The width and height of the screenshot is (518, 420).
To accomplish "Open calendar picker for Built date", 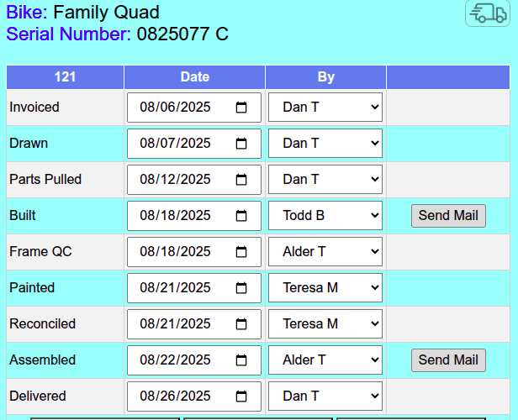I will coord(241,216).
